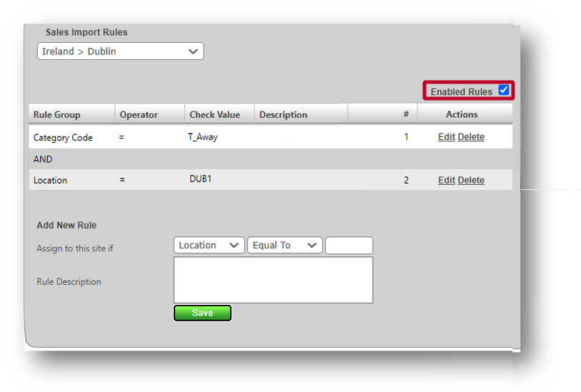Click the Operator column header
The image size is (581, 392).
(x=149, y=114)
